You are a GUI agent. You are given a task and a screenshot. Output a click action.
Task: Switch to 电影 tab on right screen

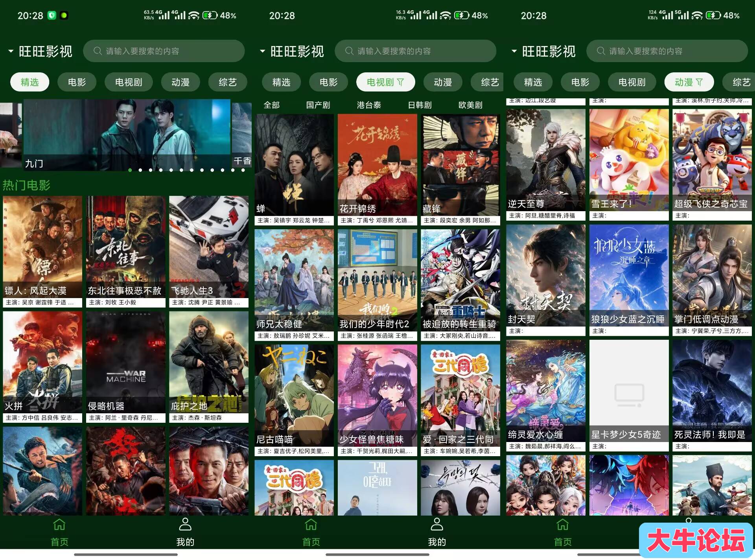(x=580, y=82)
